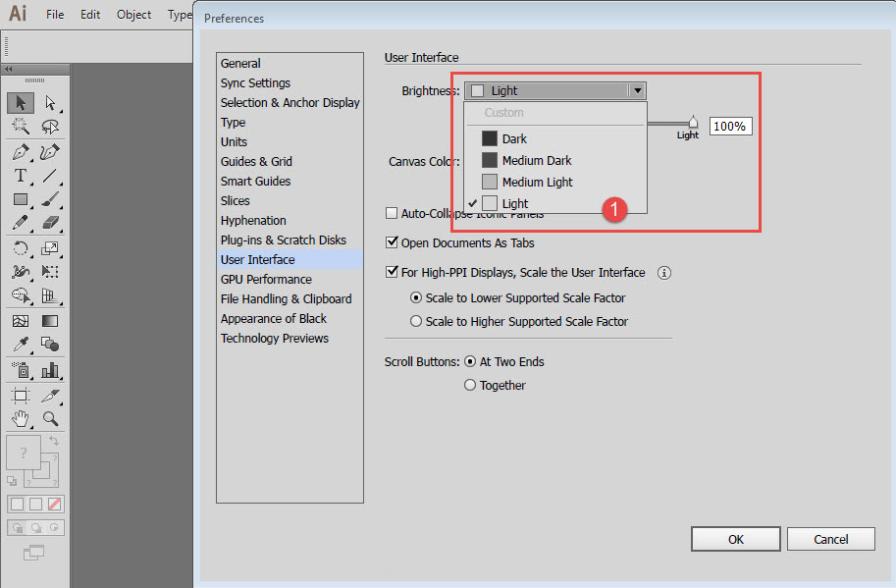Uncheck Open Documents As Tabs
This screenshot has width=896, height=588.
[x=392, y=242]
